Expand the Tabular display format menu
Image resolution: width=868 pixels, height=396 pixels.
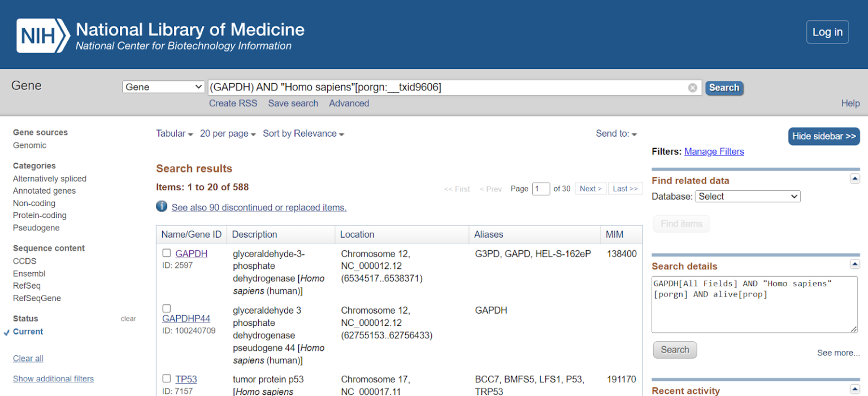click(x=175, y=134)
